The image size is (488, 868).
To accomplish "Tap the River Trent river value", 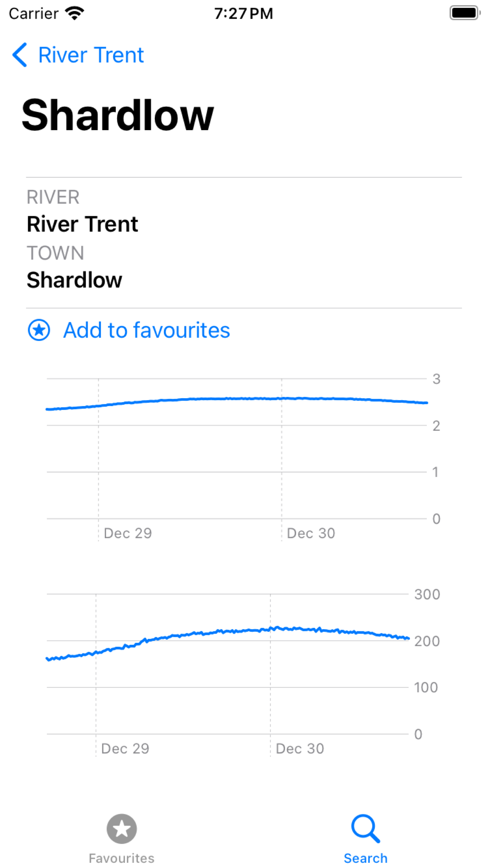I will 83,224.
